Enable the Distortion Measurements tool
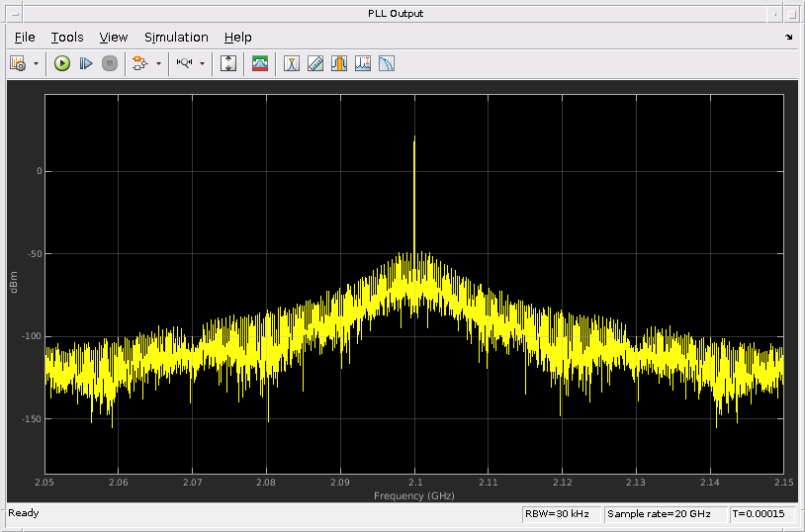The image size is (805, 532). click(x=363, y=63)
